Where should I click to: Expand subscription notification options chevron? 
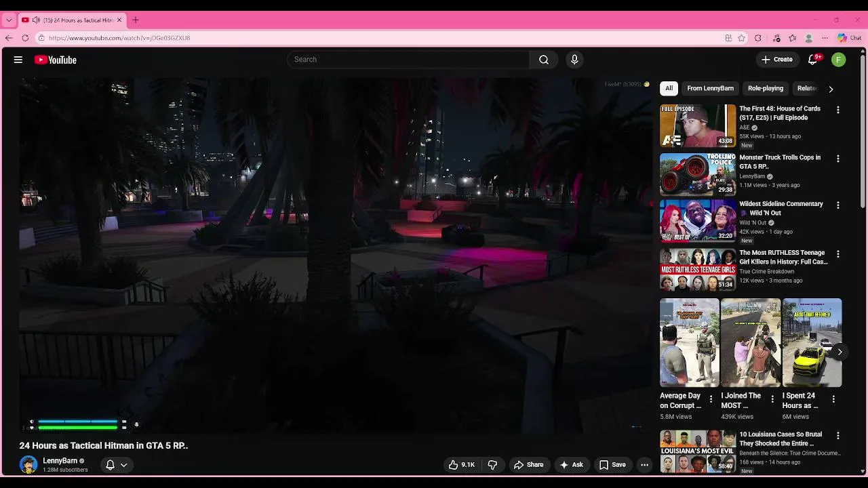coord(124,465)
